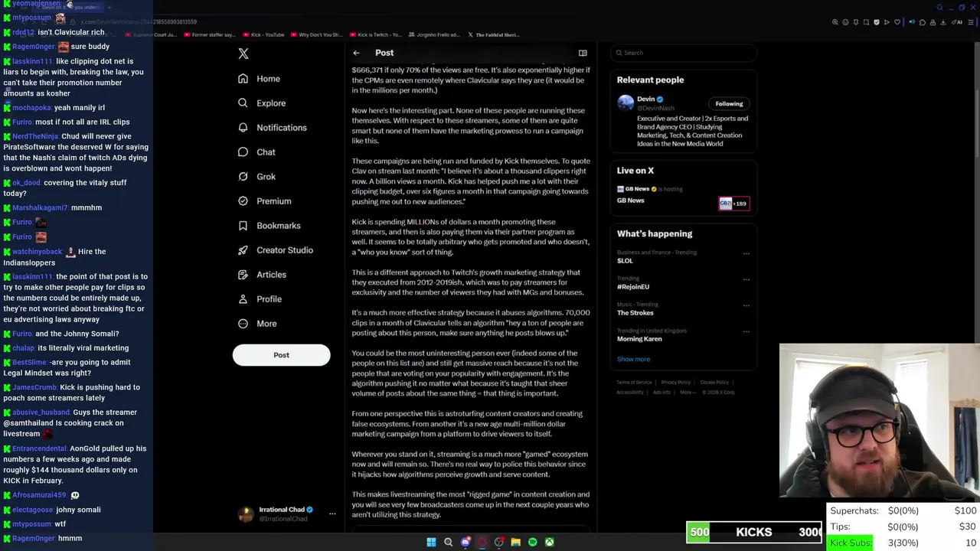Click the browser address bar URL
The height and width of the screenshot is (551, 980).
138,21
